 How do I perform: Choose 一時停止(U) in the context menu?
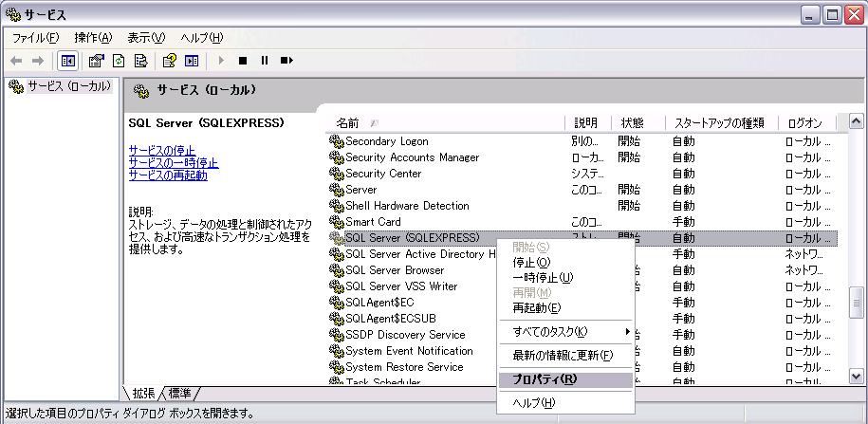click(x=565, y=278)
